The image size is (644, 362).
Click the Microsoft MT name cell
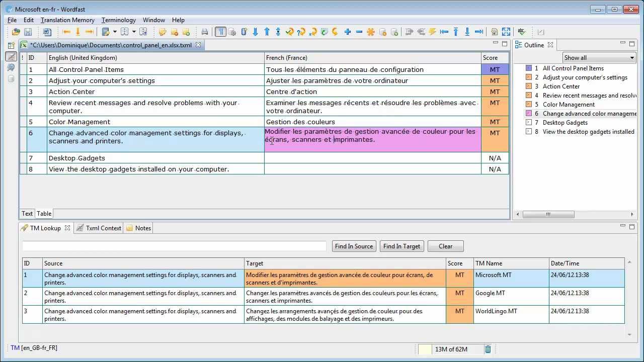[x=511, y=279]
